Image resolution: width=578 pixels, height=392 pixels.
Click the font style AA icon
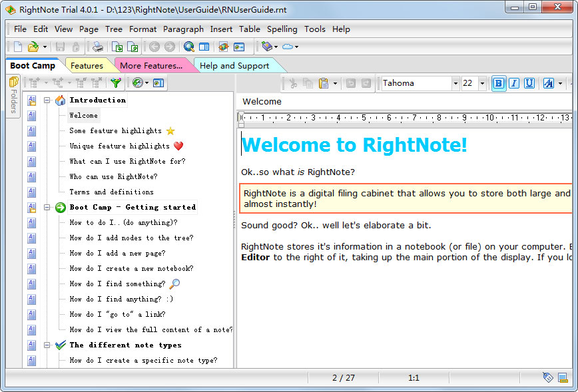pos(549,83)
